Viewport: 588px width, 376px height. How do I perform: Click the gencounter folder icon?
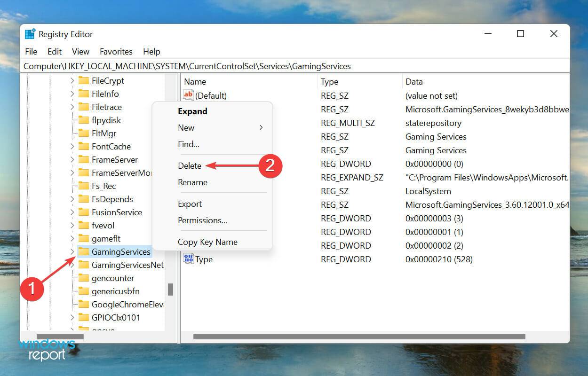click(85, 278)
